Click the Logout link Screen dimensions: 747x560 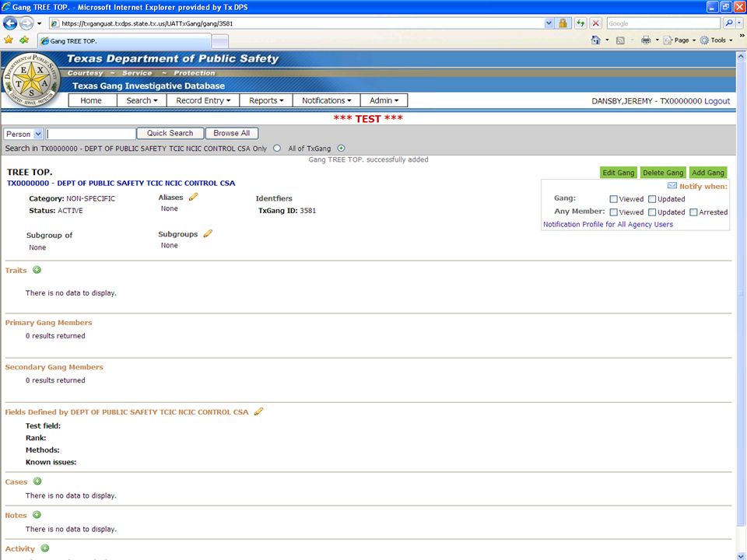click(717, 101)
